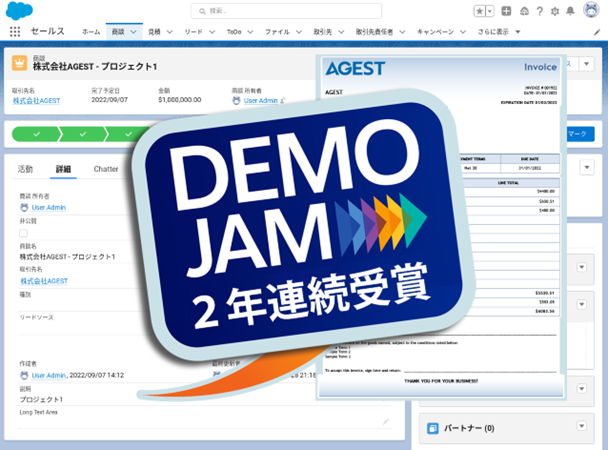Open the App Launcher grid icon
608x450 pixels.
(x=15, y=32)
